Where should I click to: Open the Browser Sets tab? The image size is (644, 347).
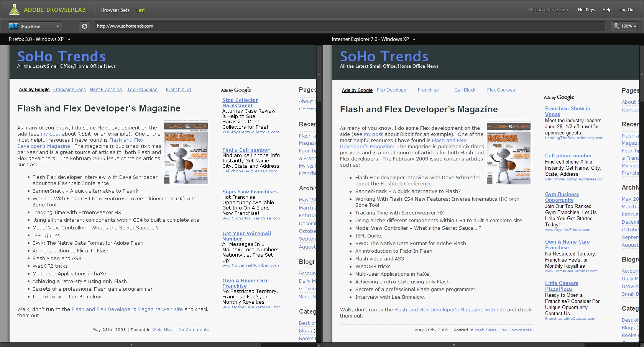tap(115, 10)
